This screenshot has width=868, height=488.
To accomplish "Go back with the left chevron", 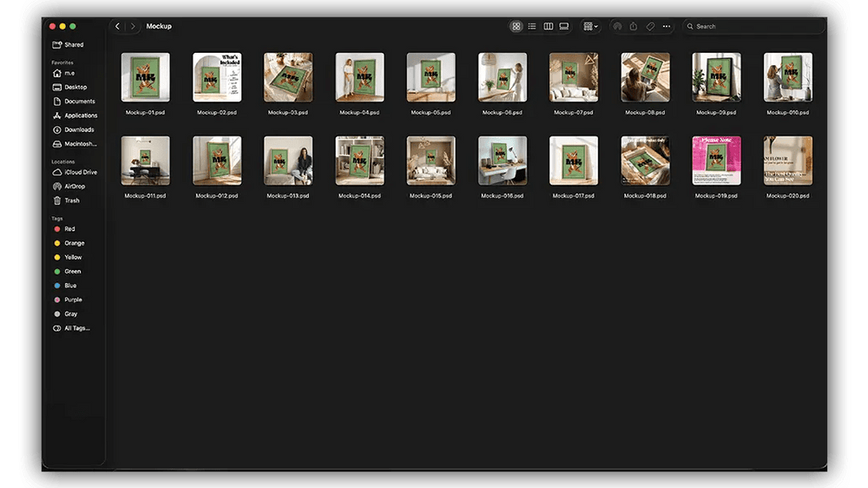I will (x=117, y=26).
